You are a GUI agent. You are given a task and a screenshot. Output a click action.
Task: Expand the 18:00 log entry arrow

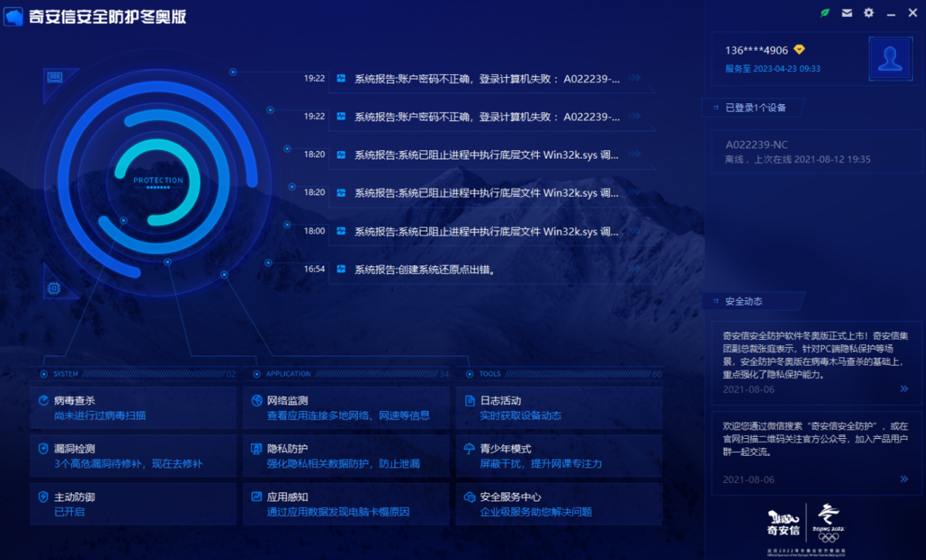click(634, 231)
